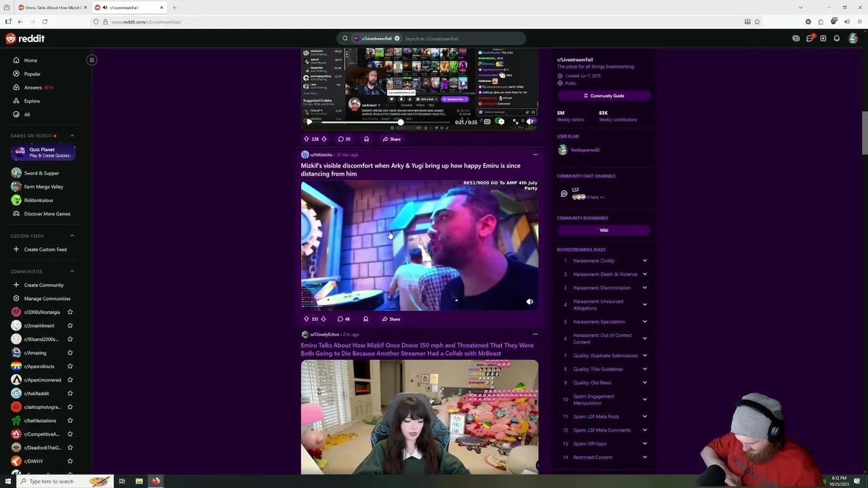Mute the top video volume button
The image size is (868, 488).
click(530, 122)
